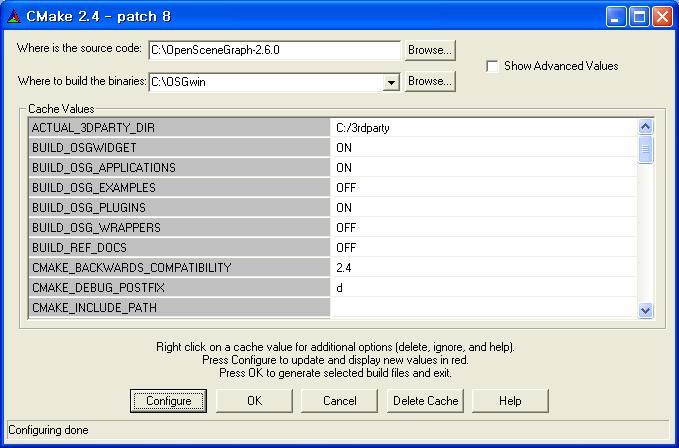
Task: Select the CMAKE_INCLUDE_PATH entry name
Action: coord(179,307)
